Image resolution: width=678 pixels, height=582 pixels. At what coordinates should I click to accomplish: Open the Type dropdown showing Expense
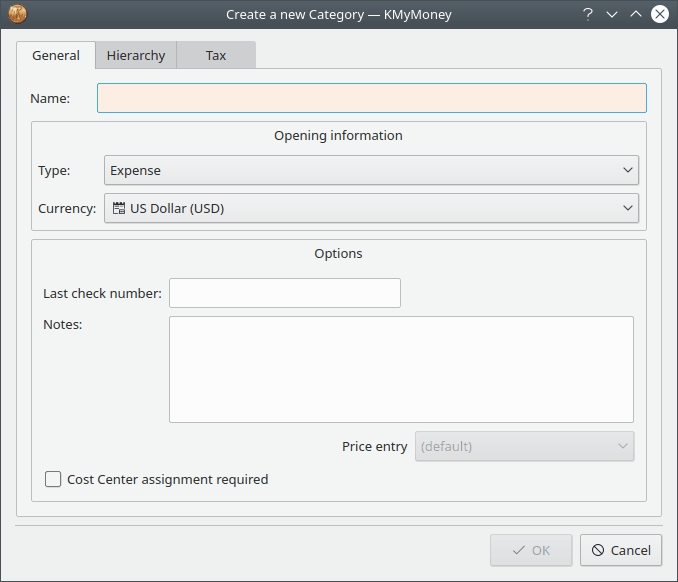tap(371, 170)
